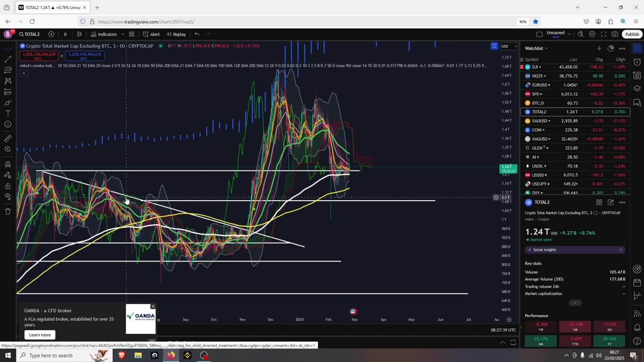Open the USD currency dropdown on price axis

point(509,46)
